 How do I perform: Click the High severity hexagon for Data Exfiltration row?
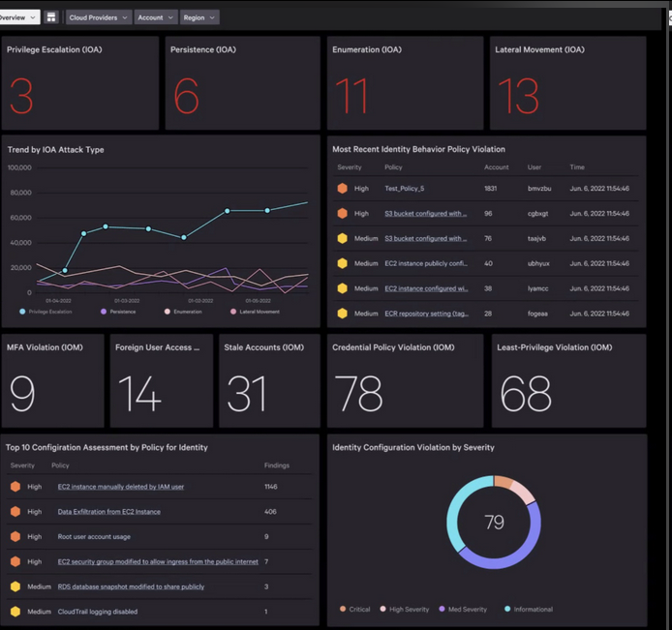(x=15, y=511)
